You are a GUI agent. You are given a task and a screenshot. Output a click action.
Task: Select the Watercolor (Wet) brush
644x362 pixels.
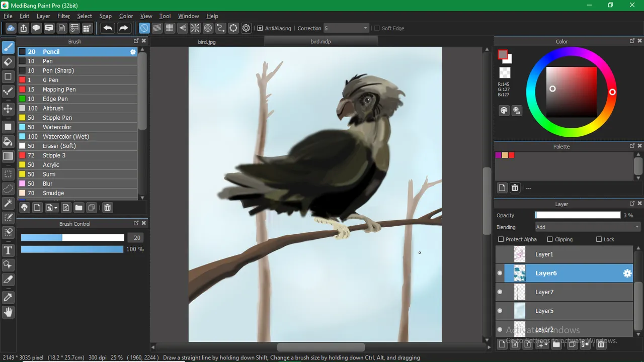(x=77, y=136)
